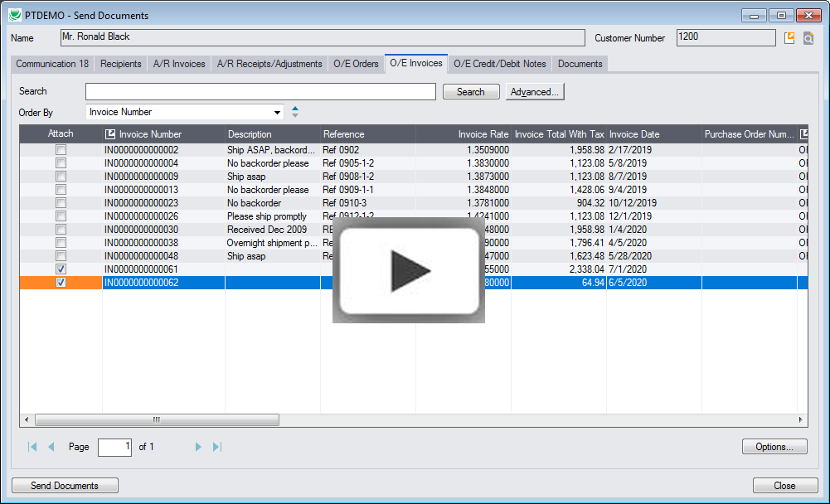Open the Order By dropdown

coord(277,112)
